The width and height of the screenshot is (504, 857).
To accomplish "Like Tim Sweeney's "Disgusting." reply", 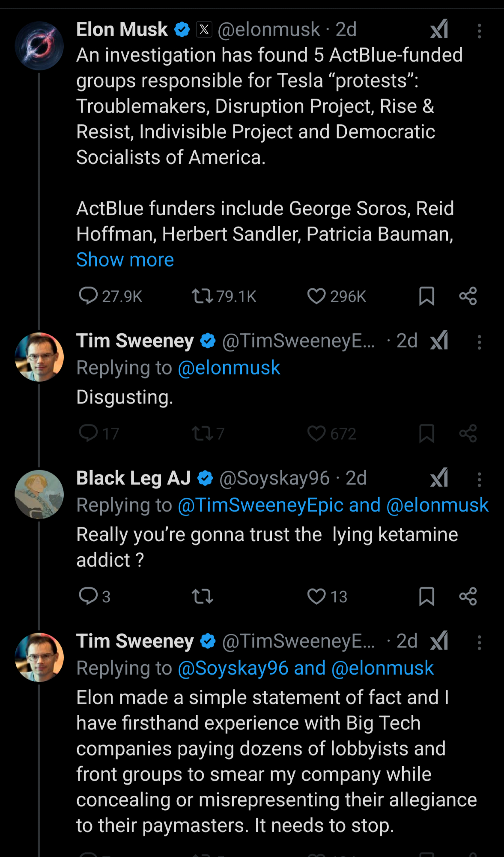I will 316,434.
